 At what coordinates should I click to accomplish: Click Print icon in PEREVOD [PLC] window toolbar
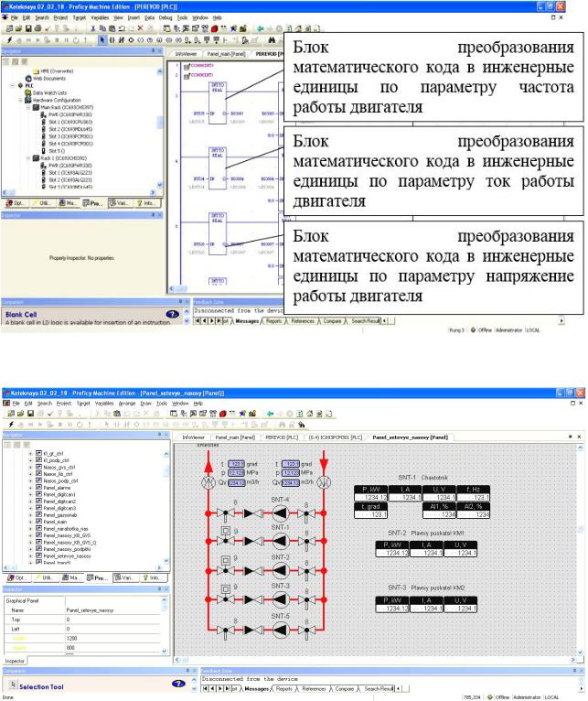click(x=38, y=28)
